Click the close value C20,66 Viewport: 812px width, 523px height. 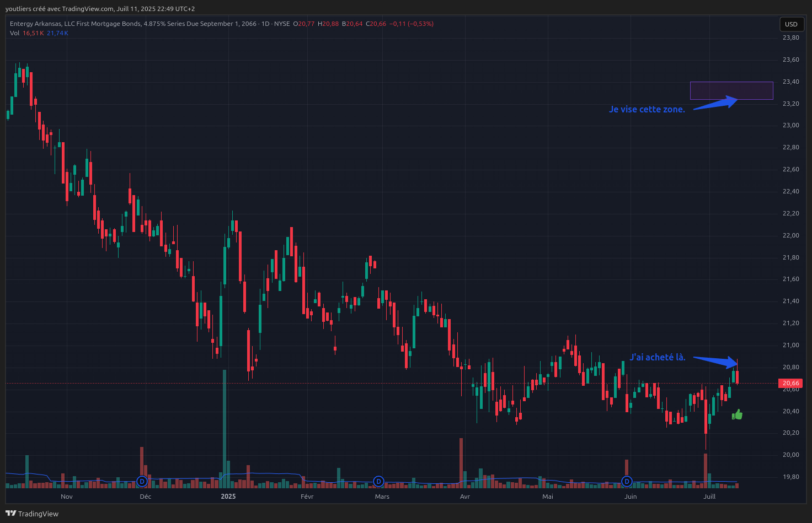(x=376, y=24)
